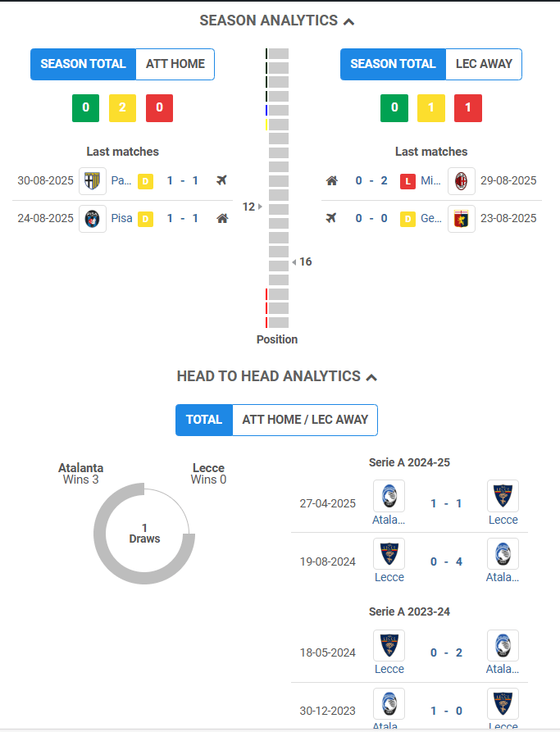Select ATT HOME / LEC AWAY head-to-head view
Screen dimensions: 560x732
tap(305, 420)
